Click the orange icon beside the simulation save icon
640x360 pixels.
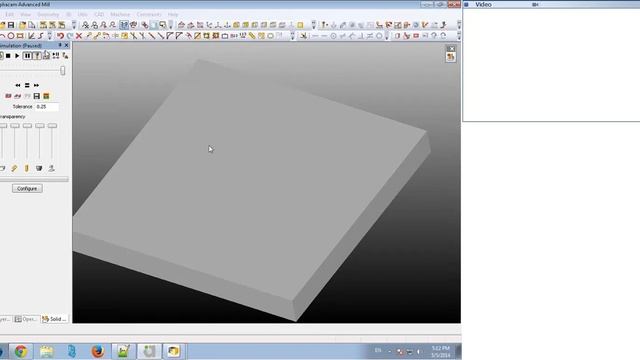pyautogui.click(x=46, y=96)
